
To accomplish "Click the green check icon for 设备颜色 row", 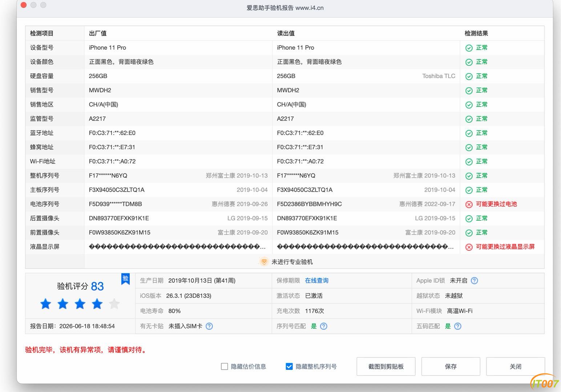I will click(469, 62).
